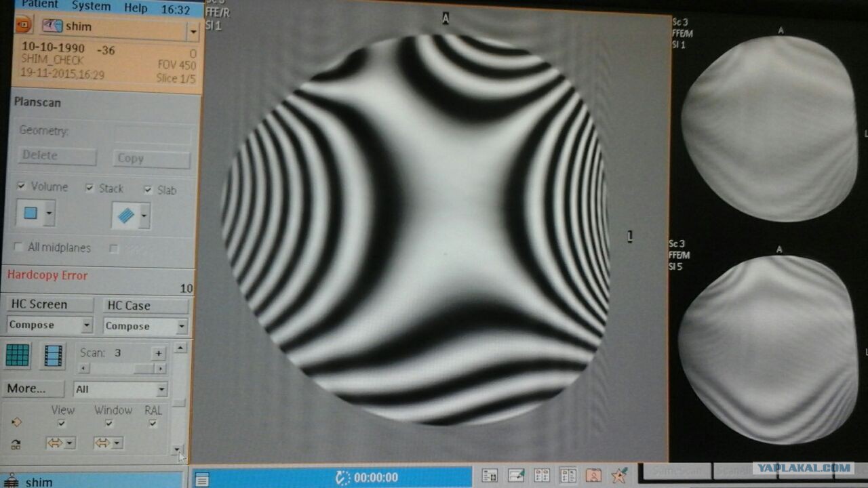Click the blue striped slab icon

(125, 216)
